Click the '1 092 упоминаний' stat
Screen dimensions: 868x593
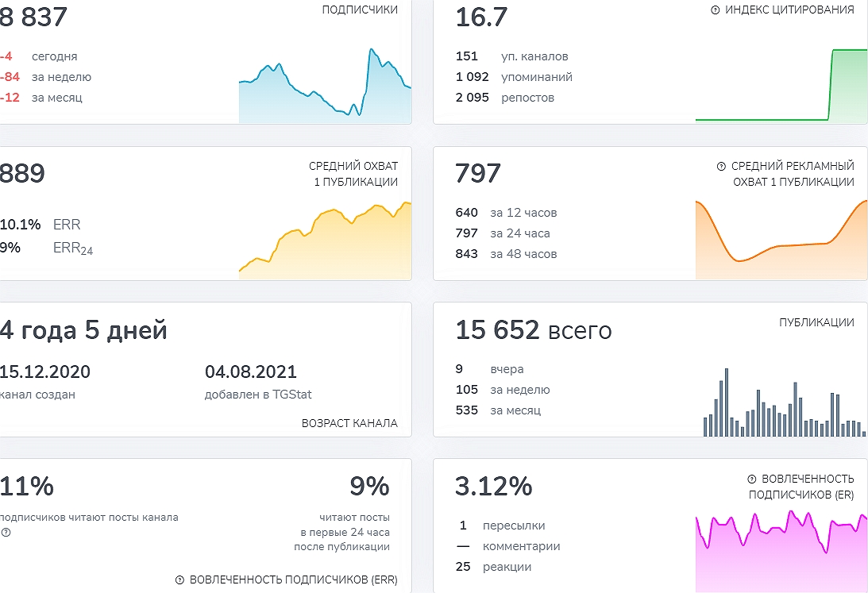point(514,77)
